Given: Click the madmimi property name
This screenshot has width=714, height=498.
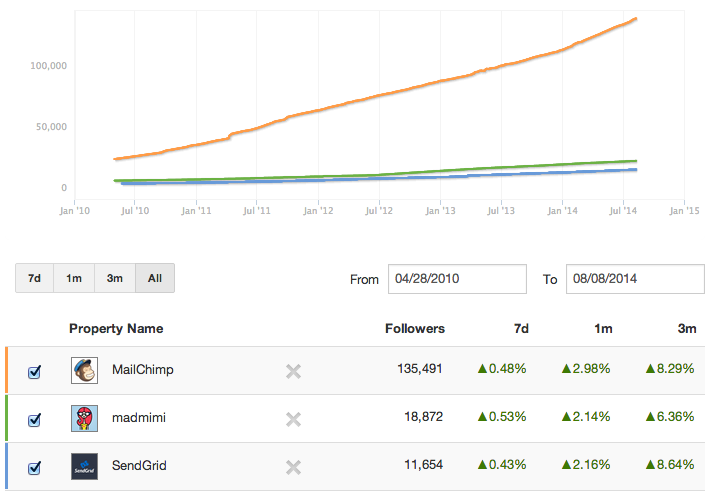Looking at the screenshot, I should pos(139,417).
